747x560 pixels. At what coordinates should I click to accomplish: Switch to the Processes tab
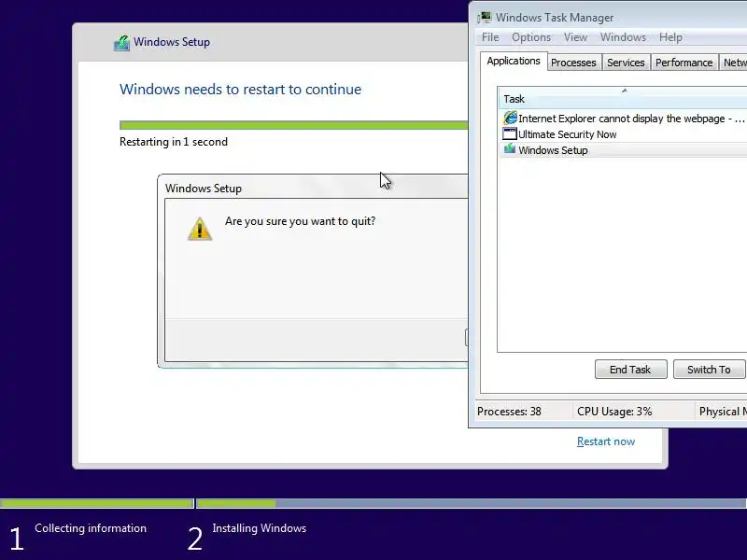(573, 63)
